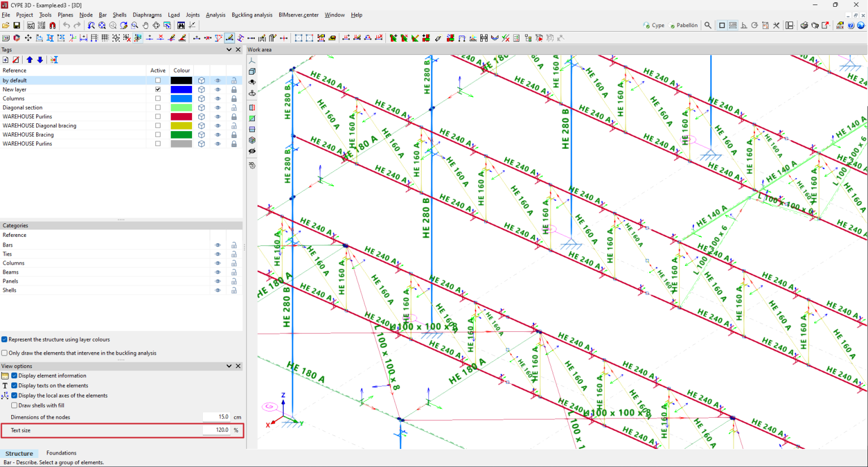The height and width of the screenshot is (467, 868).
Task: Select the Pan hand tool
Action: 145,25
